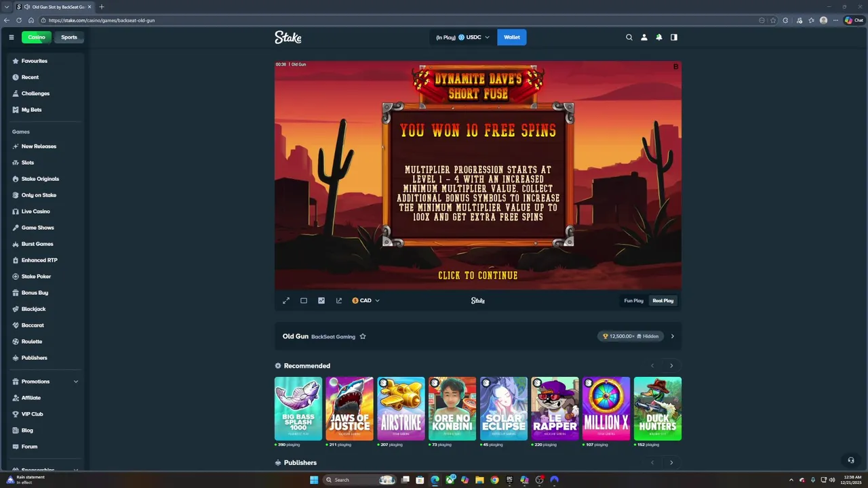Click the browser address bar URL
The height and width of the screenshot is (488, 868).
[102, 20]
